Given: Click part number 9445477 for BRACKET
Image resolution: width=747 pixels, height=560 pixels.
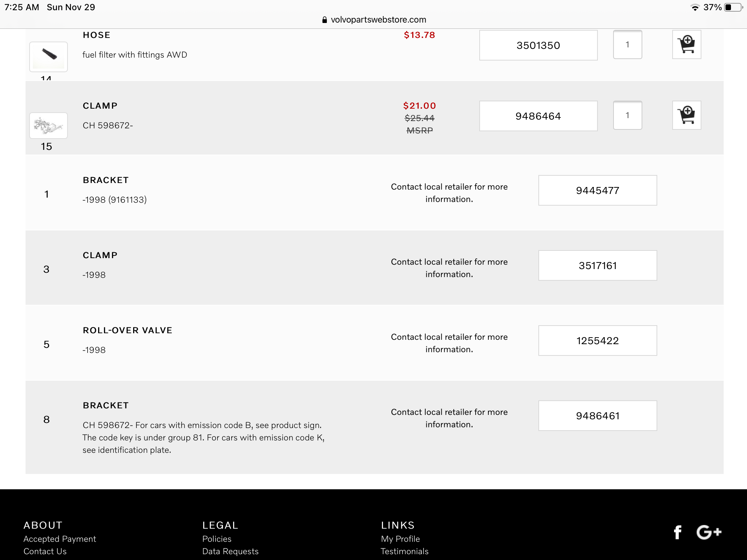Looking at the screenshot, I should [x=597, y=191].
